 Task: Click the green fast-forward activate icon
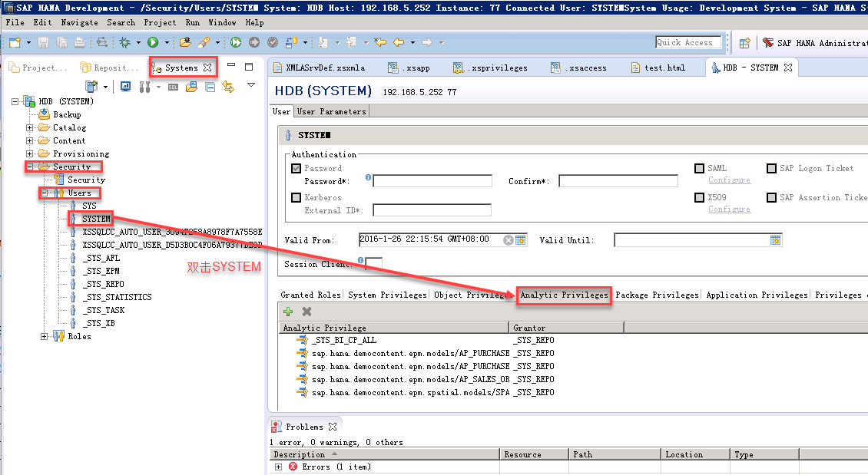[x=236, y=42]
